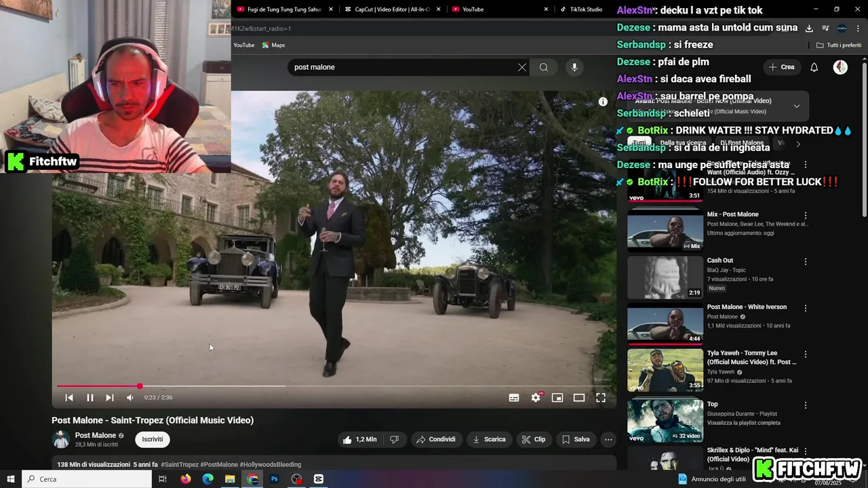
Task: Subscribe with the Iscriviti button
Action: pos(152,439)
